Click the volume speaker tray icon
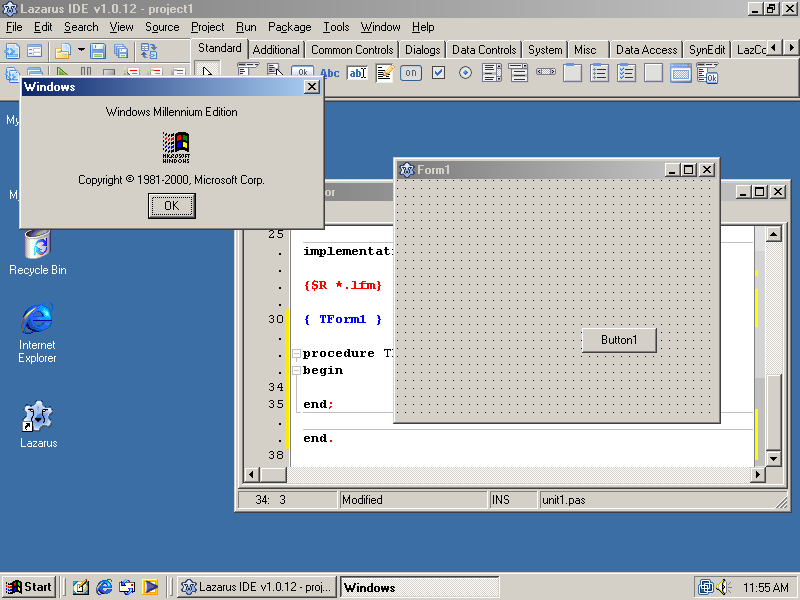 723,587
